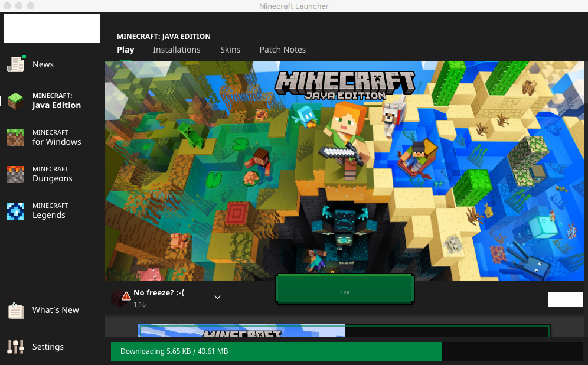Select the Play tab
The image size is (588, 365).
pyautogui.click(x=126, y=50)
